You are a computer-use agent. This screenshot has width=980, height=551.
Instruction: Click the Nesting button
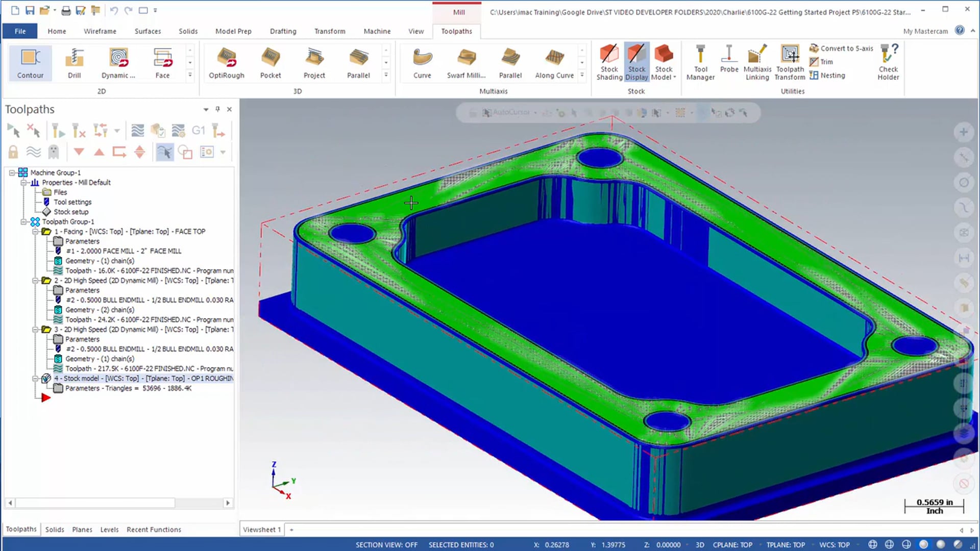pyautogui.click(x=827, y=75)
